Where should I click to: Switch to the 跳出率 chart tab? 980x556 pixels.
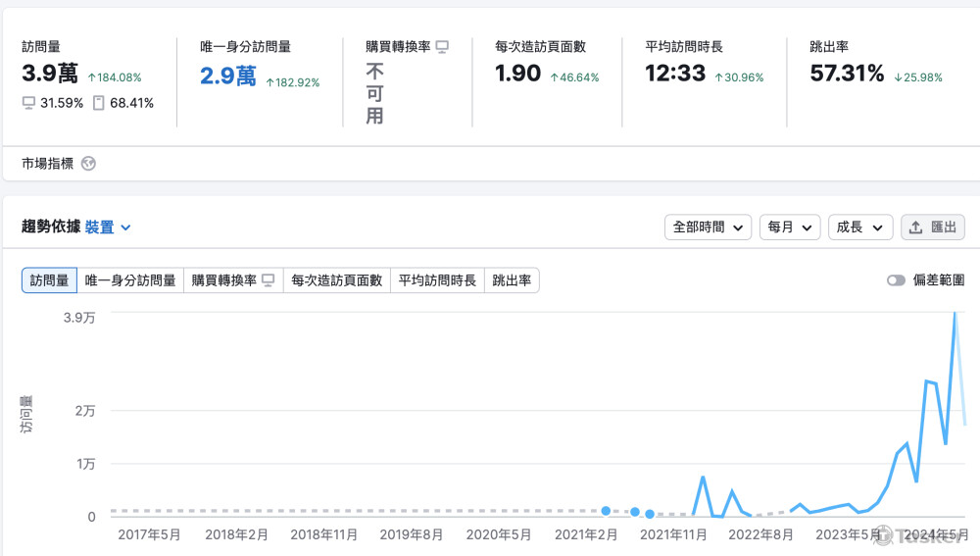click(512, 280)
